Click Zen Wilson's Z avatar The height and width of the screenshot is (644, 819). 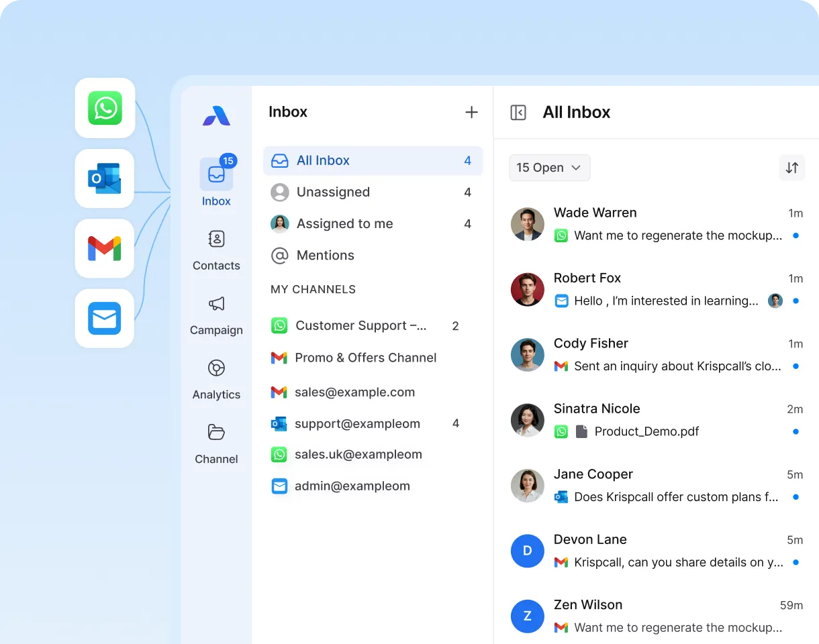point(527,616)
